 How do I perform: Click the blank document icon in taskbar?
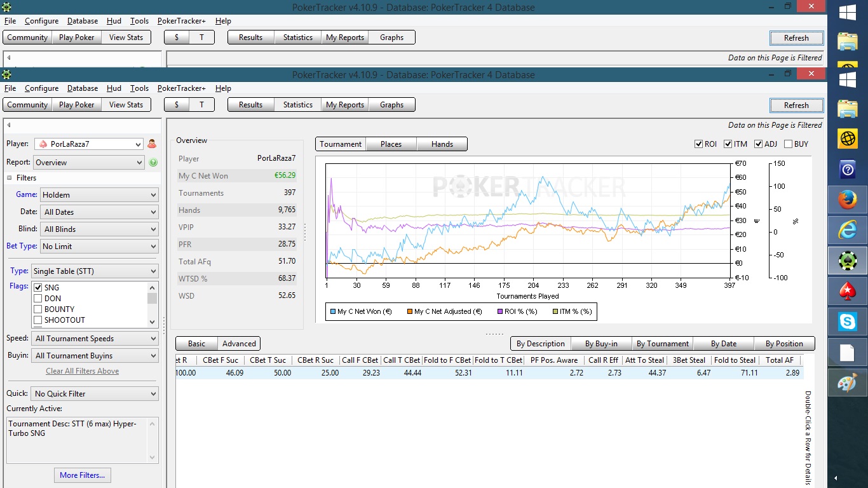(848, 353)
